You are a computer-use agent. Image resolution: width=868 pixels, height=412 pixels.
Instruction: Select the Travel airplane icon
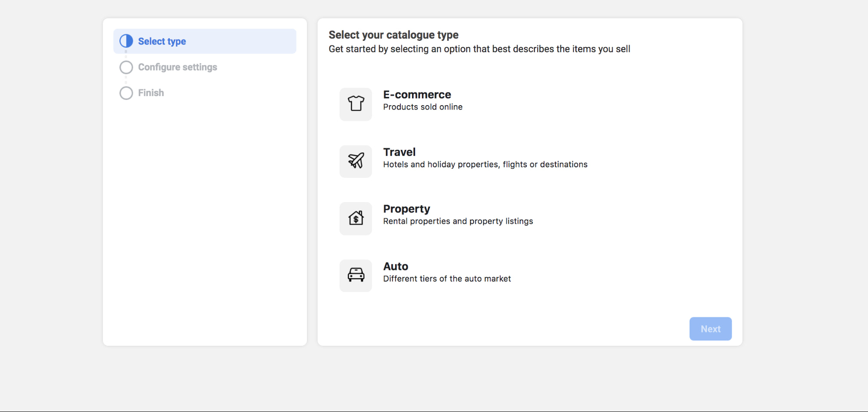pyautogui.click(x=356, y=161)
